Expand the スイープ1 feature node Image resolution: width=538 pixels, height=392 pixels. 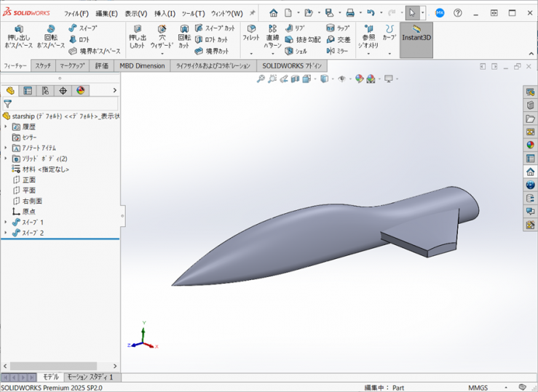tap(6, 222)
